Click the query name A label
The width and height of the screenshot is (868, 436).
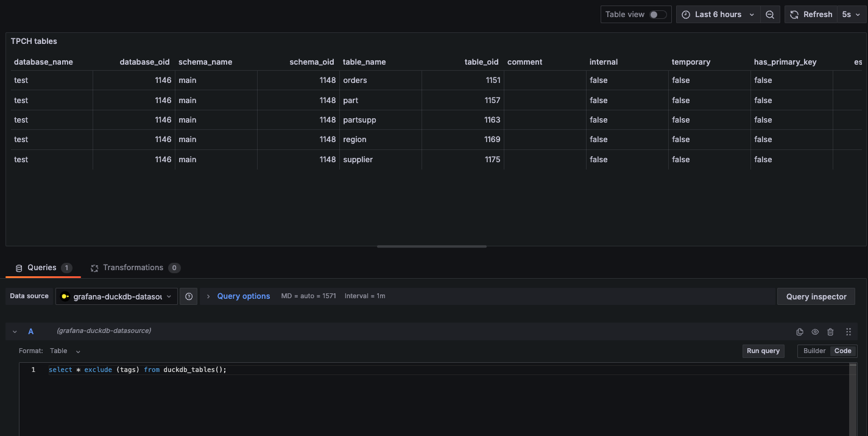tap(31, 331)
